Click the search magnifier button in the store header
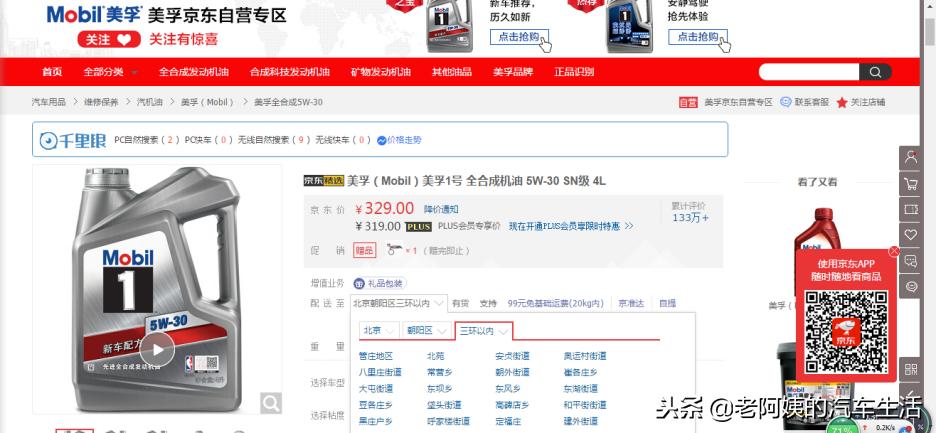Image resolution: width=936 pixels, height=433 pixels. [875, 72]
